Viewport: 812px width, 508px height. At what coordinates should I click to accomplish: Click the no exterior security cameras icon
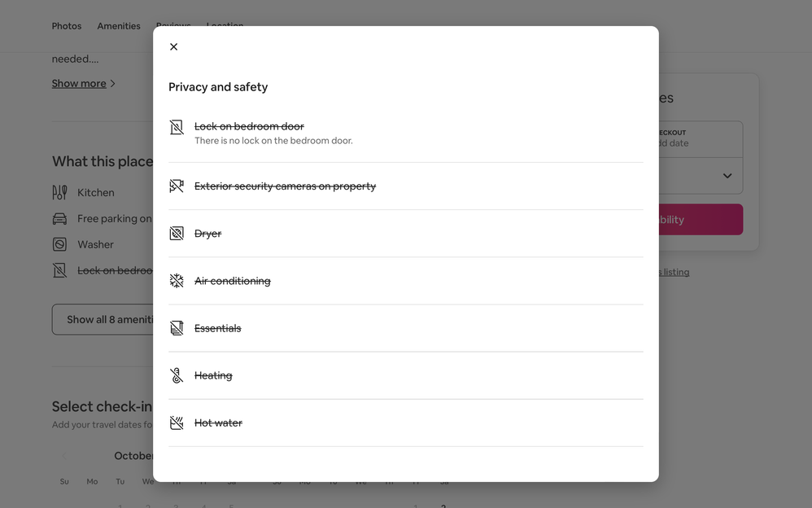point(177,186)
